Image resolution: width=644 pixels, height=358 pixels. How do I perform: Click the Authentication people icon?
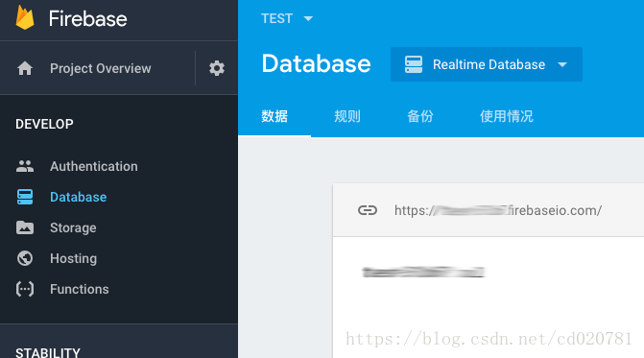coord(25,166)
